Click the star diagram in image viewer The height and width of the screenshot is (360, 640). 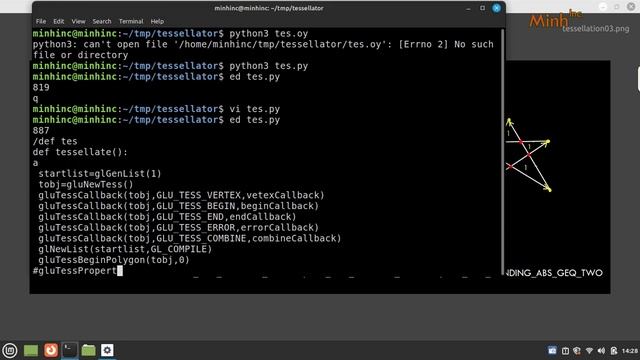(529, 155)
